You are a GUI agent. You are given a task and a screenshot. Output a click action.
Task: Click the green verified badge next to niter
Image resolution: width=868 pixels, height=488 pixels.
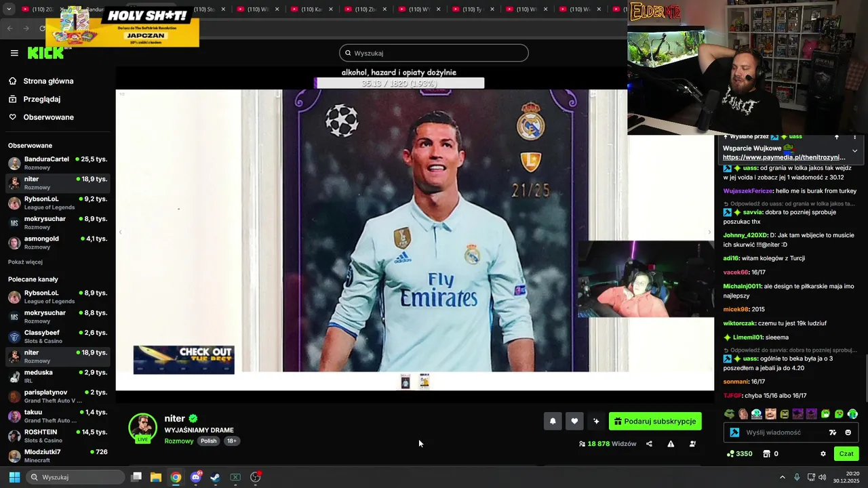[193, 419]
